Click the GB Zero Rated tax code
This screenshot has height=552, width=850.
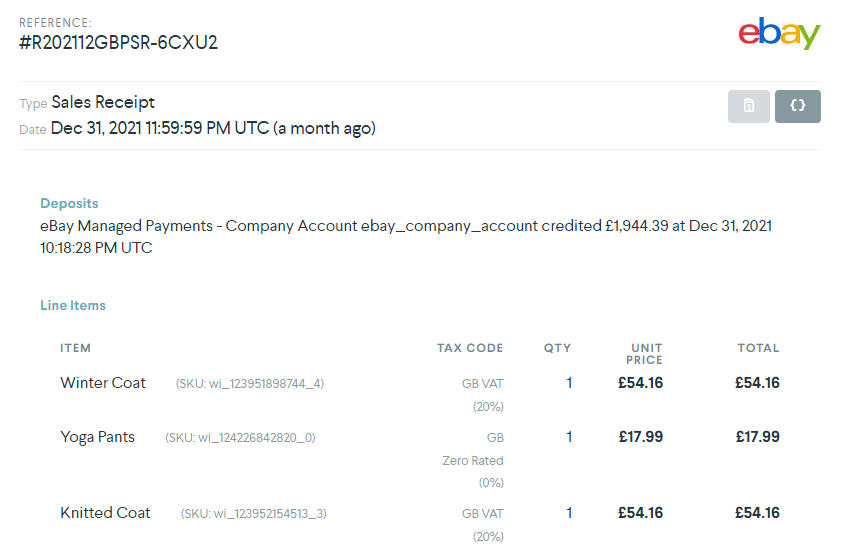[473, 460]
